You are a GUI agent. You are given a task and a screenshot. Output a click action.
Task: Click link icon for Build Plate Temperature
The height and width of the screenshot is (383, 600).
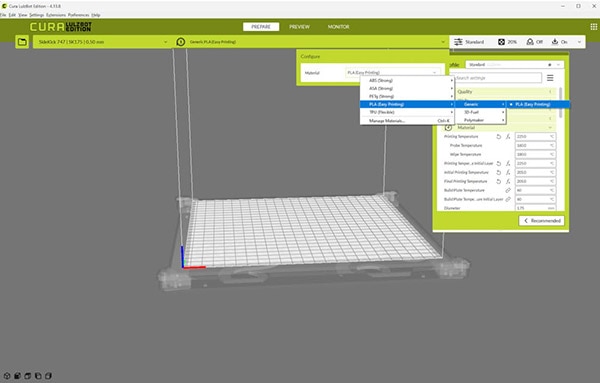pos(508,190)
